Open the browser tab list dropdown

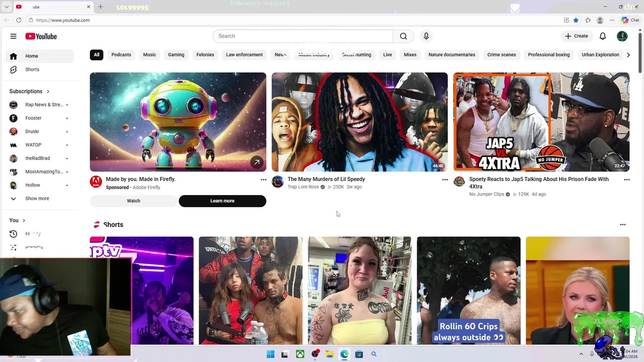click(x=7, y=7)
